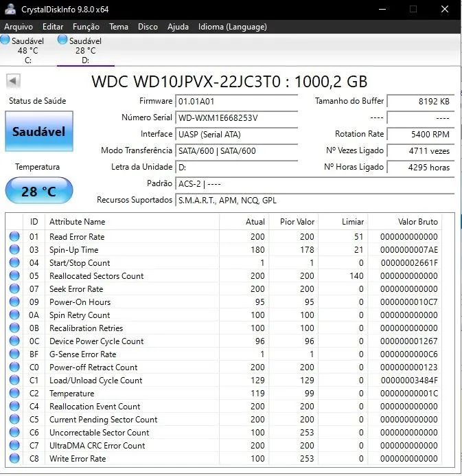The image size is (462, 476).
Task: Click raw value 0000000000C6 of G-Sense Error
Action: (409, 354)
